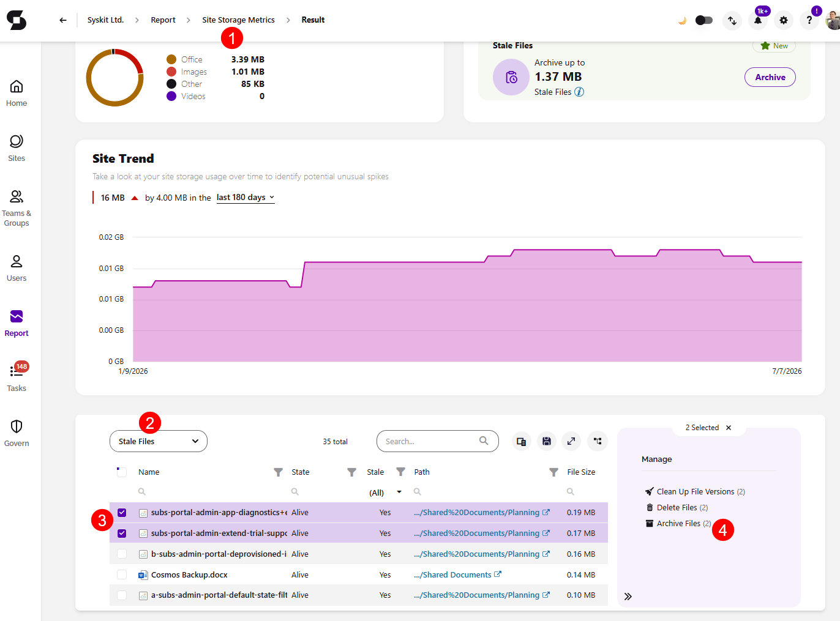The width and height of the screenshot is (840, 621).
Task: Click the Cosmos Backup.docx file name
Action: (x=189, y=575)
